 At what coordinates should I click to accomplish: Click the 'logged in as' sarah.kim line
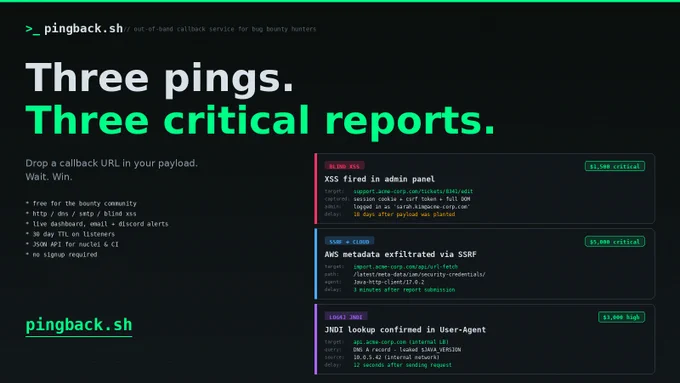coord(412,206)
